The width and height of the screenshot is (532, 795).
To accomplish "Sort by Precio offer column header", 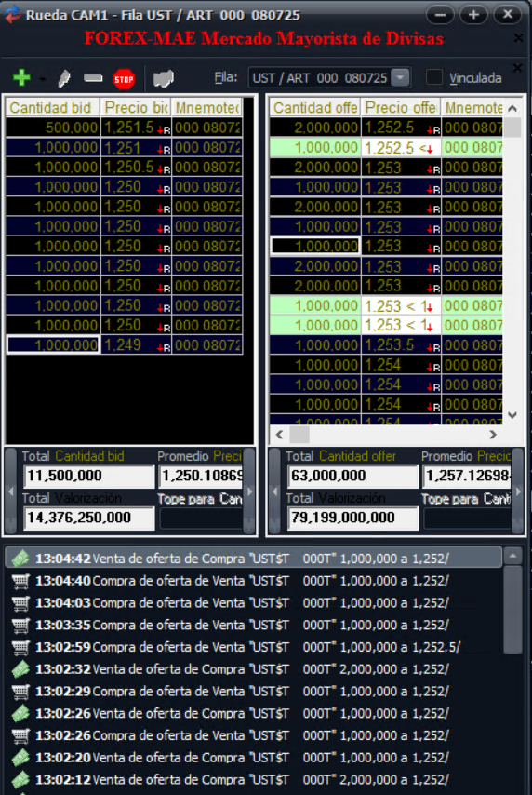I will click(400, 107).
